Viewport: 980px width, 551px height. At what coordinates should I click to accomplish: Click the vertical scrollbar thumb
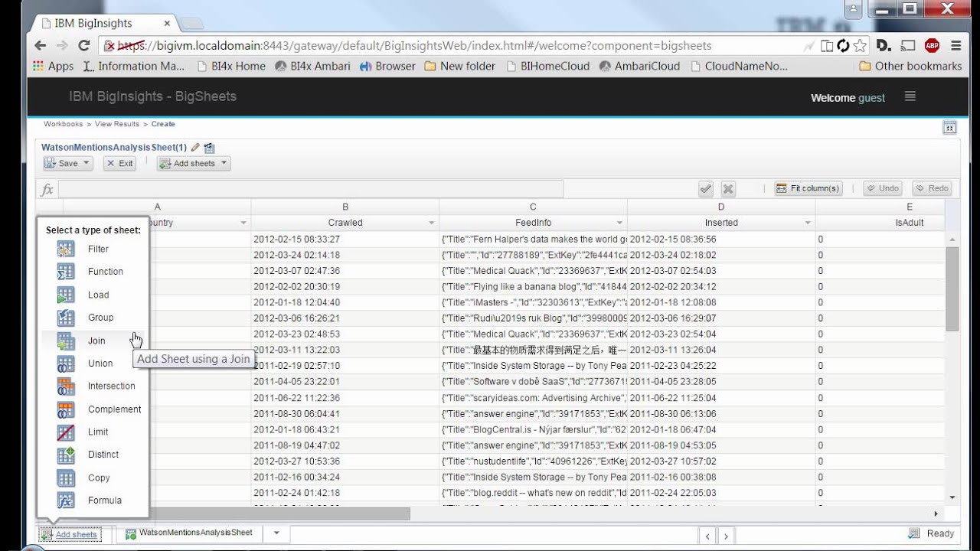pyautogui.click(x=952, y=289)
